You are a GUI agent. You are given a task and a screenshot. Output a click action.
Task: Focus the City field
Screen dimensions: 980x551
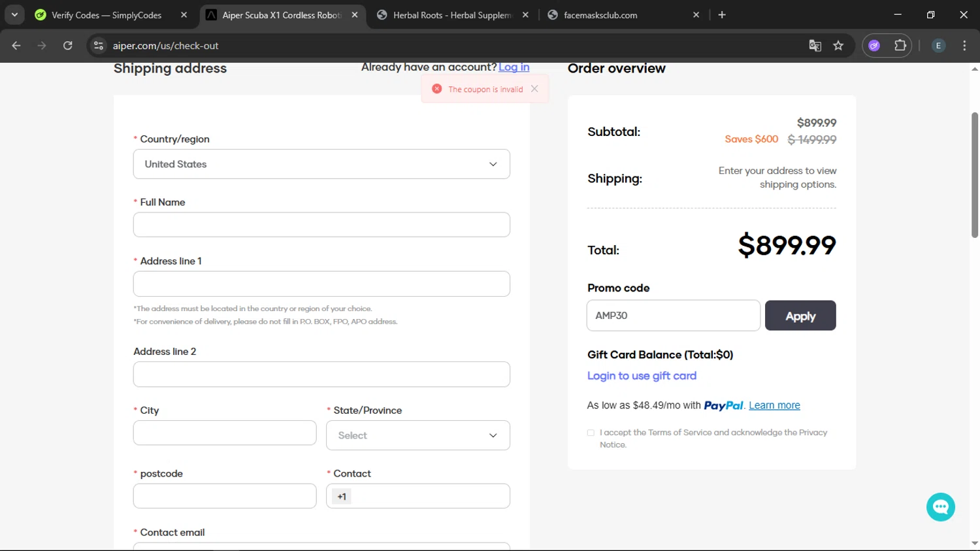pyautogui.click(x=225, y=433)
